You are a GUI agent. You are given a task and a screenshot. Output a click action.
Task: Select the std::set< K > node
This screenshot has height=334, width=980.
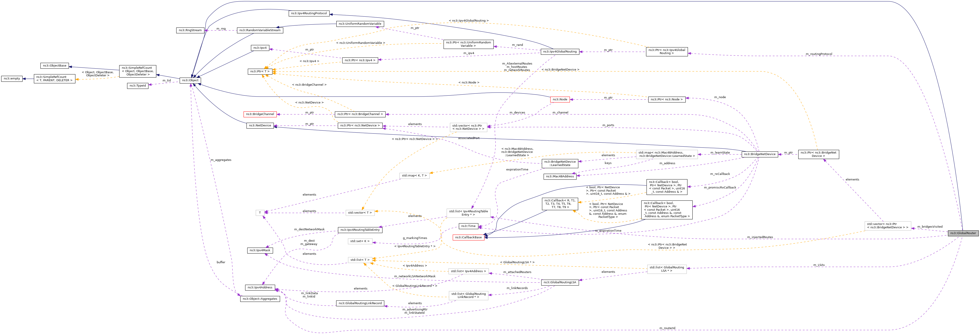360,241
